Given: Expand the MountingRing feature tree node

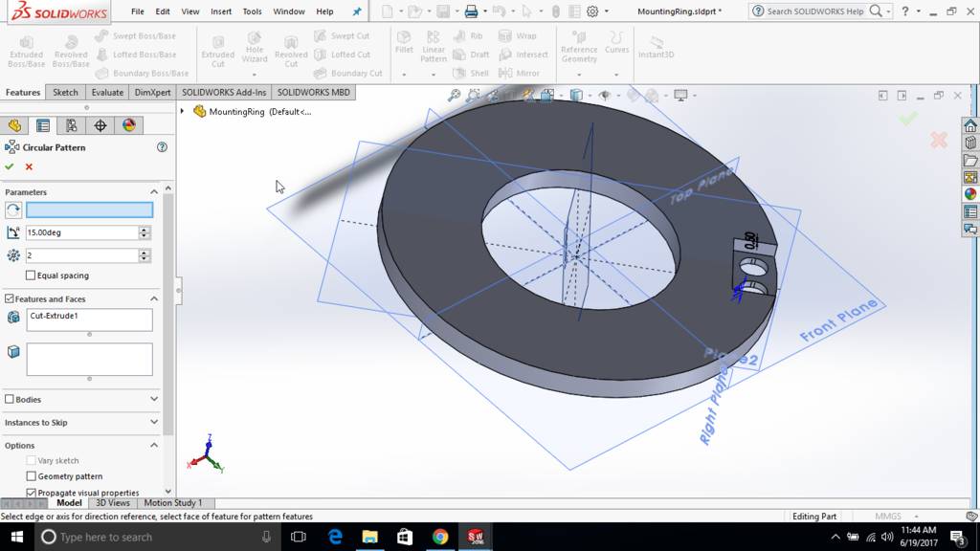Looking at the screenshot, I should coord(182,111).
